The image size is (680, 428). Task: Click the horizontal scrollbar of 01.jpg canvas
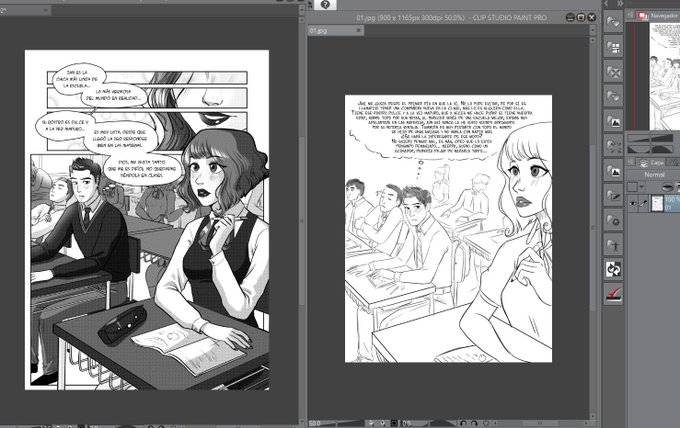point(541,423)
